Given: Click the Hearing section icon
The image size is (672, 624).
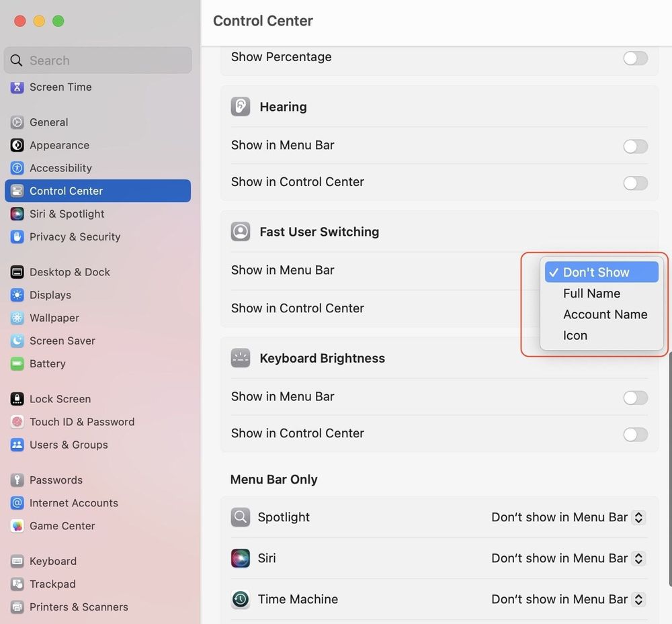Looking at the screenshot, I should pos(240,106).
